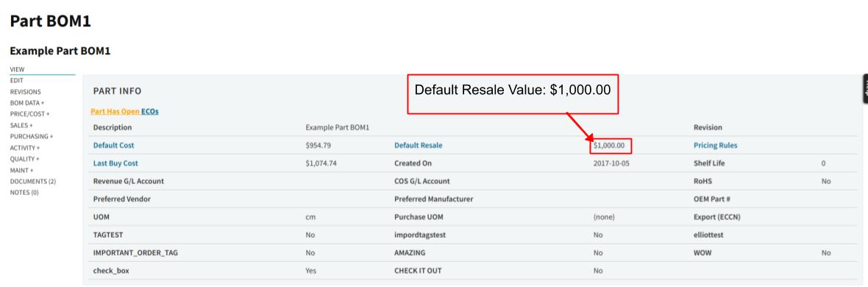Select the 2017-10-05 created date
This screenshot has width=868, height=287.
(611, 163)
